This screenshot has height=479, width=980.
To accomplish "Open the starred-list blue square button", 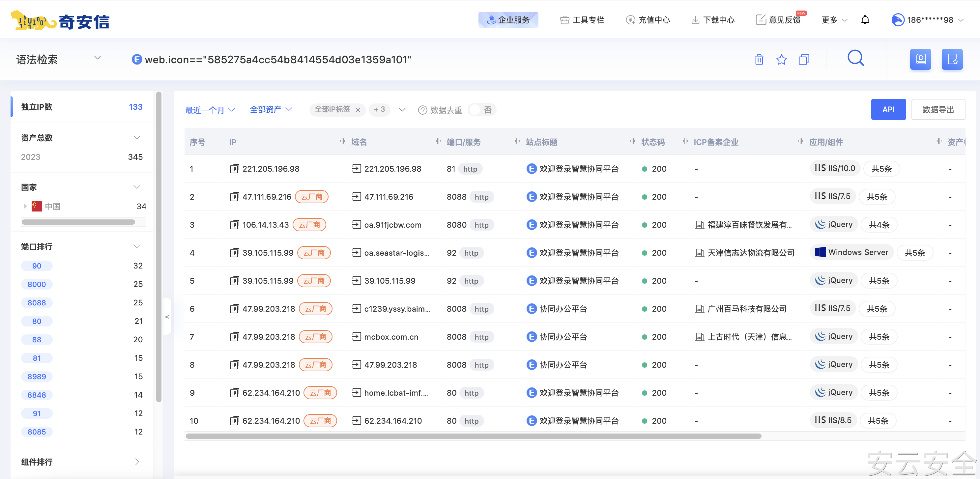I will (952, 59).
